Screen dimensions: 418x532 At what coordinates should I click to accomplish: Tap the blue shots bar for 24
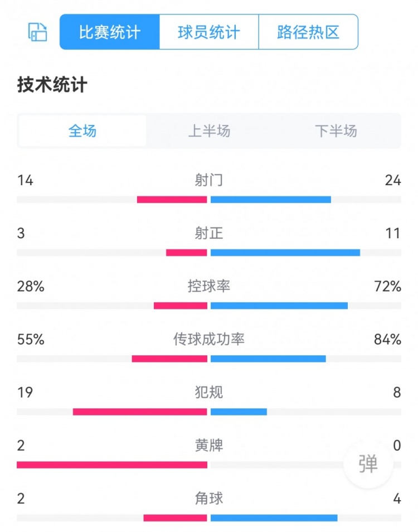pyautogui.click(x=270, y=200)
